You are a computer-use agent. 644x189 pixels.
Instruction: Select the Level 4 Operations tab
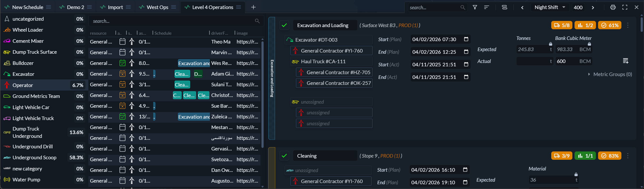click(213, 7)
